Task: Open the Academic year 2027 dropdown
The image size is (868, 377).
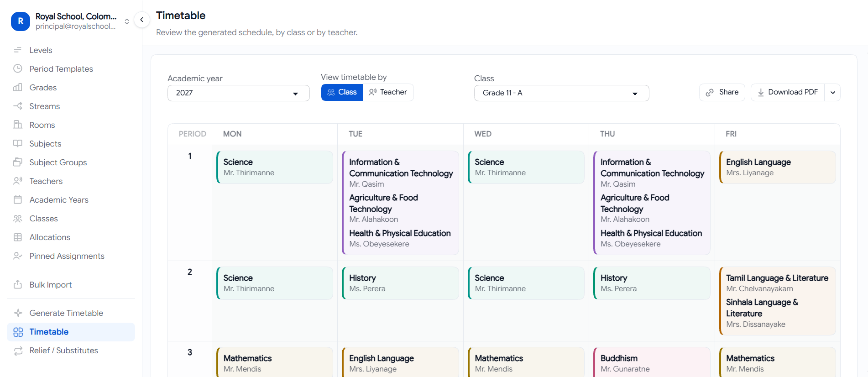Action: pos(239,93)
